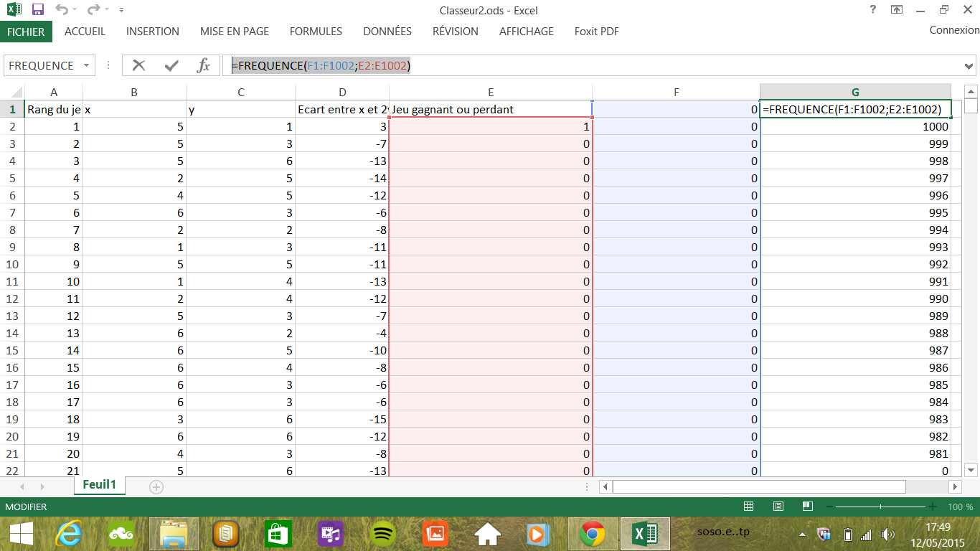Open the DONNÉES ribbon tab
The height and width of the screenshot is (551, 980).
pos(387,32)
